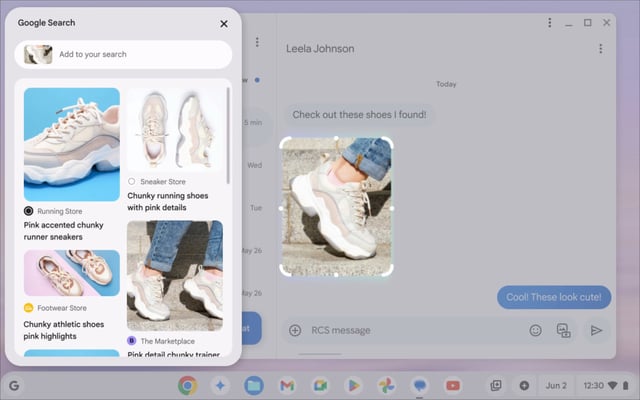Click the Leela Johnson contact name
640x400 pixels.
(x=320, y=49)
